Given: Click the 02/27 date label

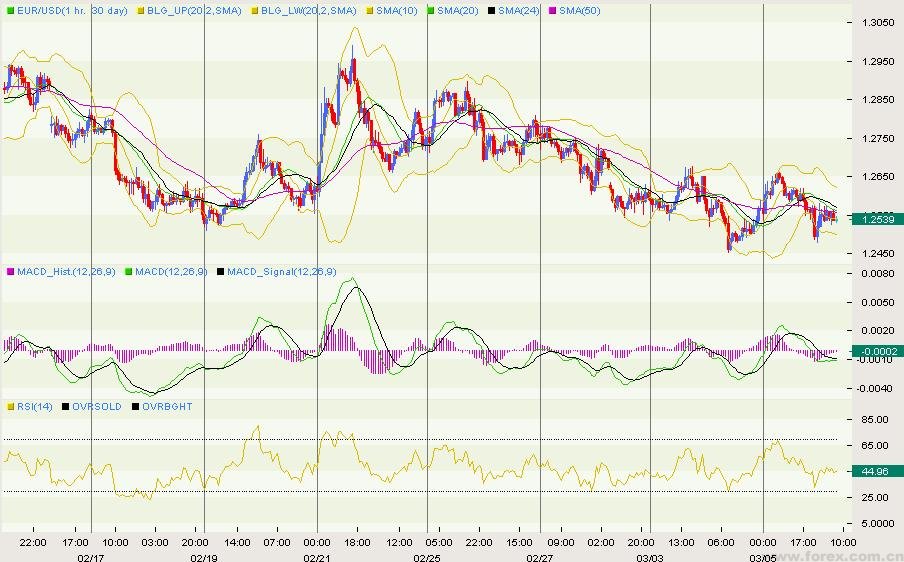Looking at the screenshot, I should point(540,557).
